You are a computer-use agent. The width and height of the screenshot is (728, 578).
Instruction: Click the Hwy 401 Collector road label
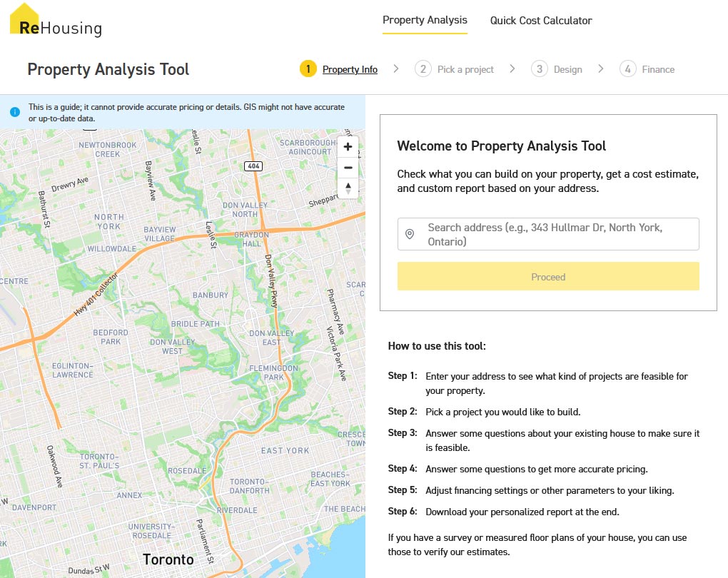(96, 294)
